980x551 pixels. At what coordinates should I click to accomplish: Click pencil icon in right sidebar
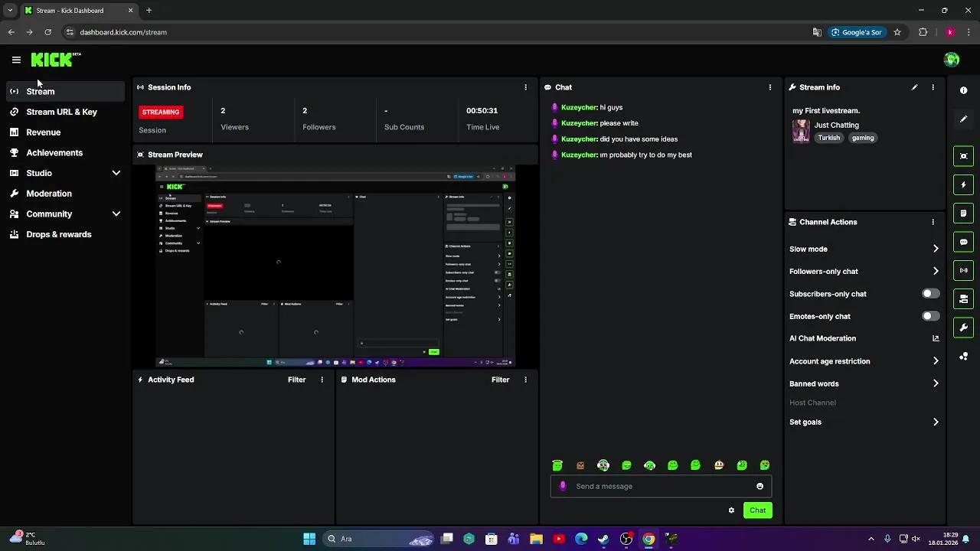pos(963,119)
